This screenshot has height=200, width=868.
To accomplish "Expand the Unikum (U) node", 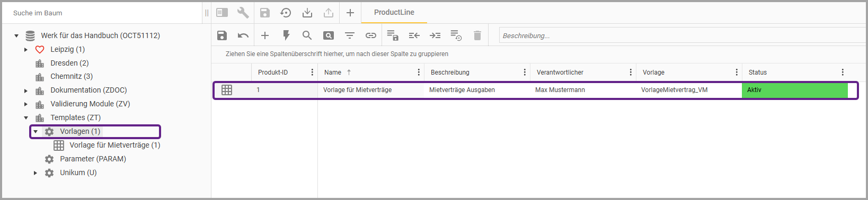I will tap(36, 173).
